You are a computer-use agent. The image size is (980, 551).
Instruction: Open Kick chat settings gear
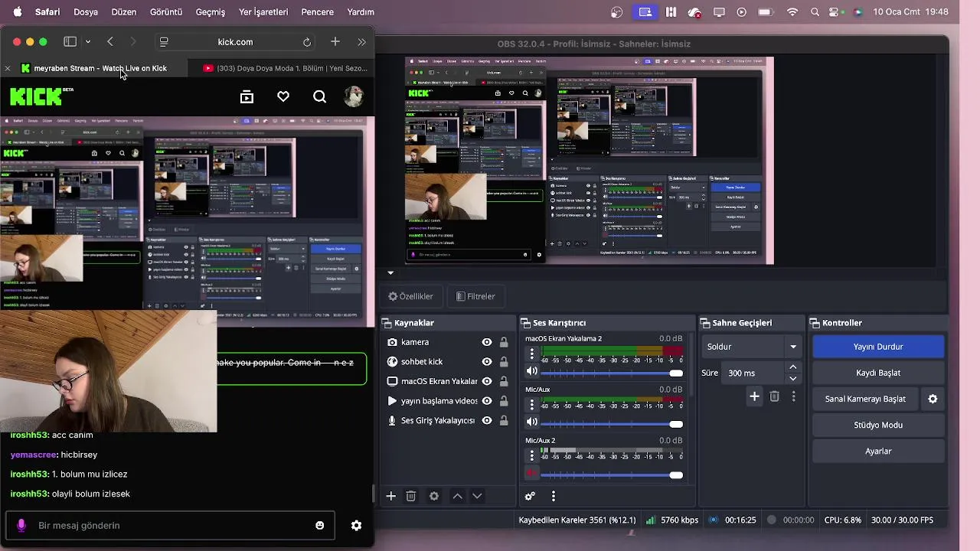point(356,526)
